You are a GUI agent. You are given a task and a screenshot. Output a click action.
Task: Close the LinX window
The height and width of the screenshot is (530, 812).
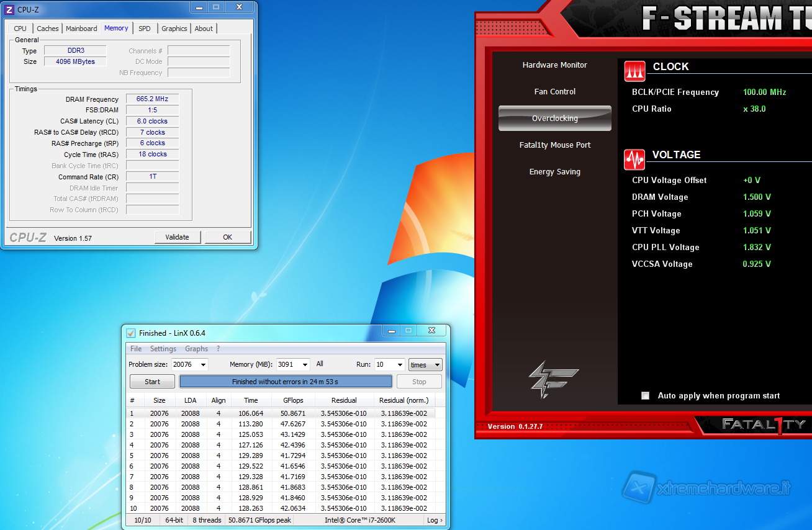point(431,331)
